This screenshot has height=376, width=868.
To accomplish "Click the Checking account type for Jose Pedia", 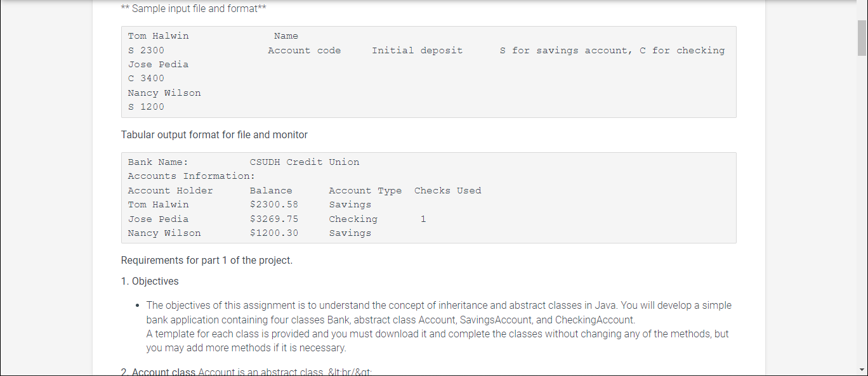I will click(353, 219).
